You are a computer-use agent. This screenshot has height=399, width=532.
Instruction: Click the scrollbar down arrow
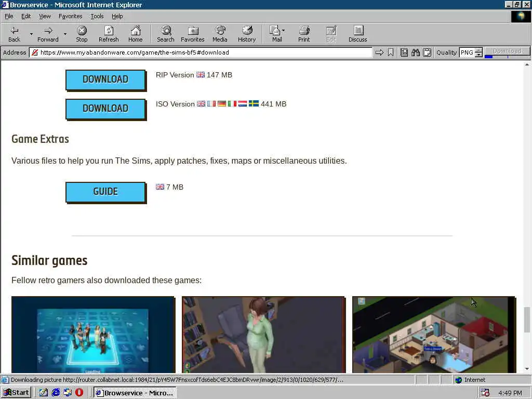[527, 369]
